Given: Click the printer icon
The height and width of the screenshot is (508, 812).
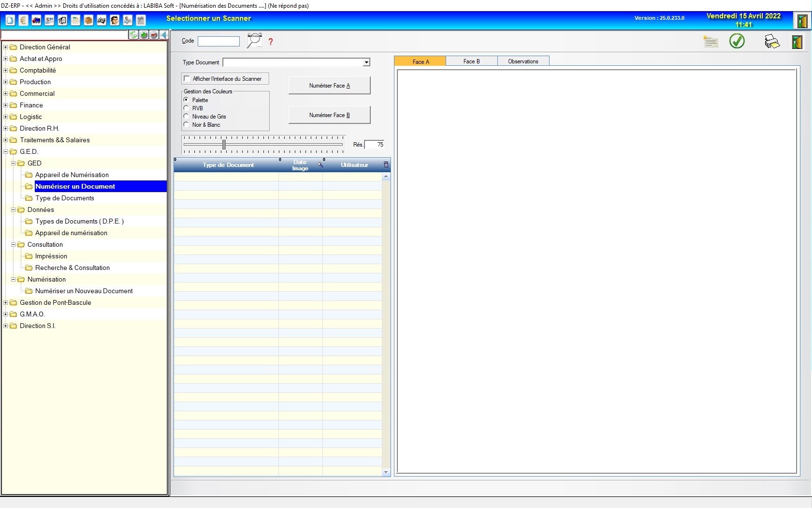Looking at the screenshot, I should click(772, 42).
